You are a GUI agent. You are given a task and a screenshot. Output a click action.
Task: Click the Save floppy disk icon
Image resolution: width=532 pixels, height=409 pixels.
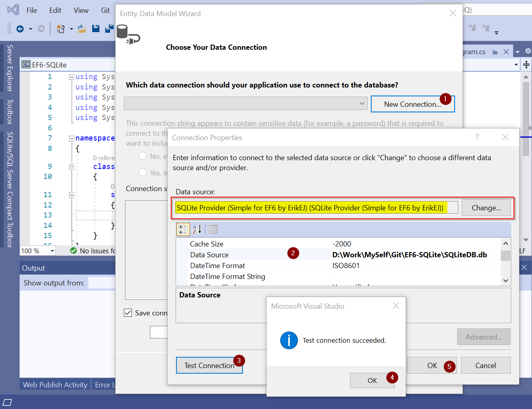click(x=95, y=28)
